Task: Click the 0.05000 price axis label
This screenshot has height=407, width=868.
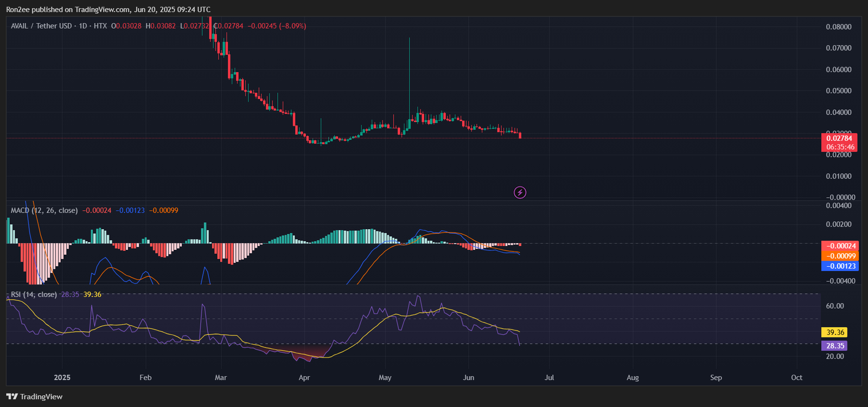Action: (839, 91)
